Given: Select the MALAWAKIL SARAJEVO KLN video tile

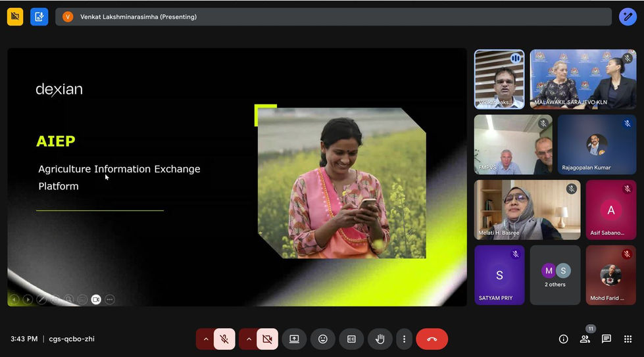Looking at the screenshot, I should [583, 79].
